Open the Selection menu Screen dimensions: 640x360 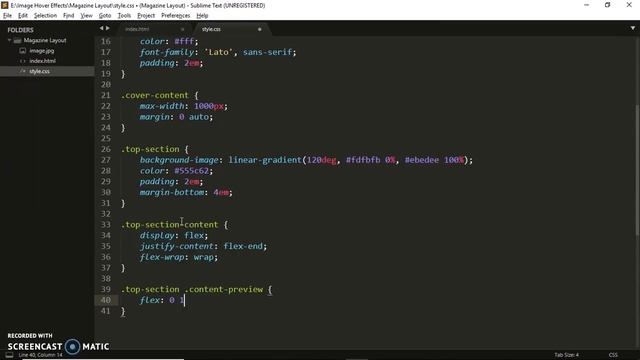point(45,16)
